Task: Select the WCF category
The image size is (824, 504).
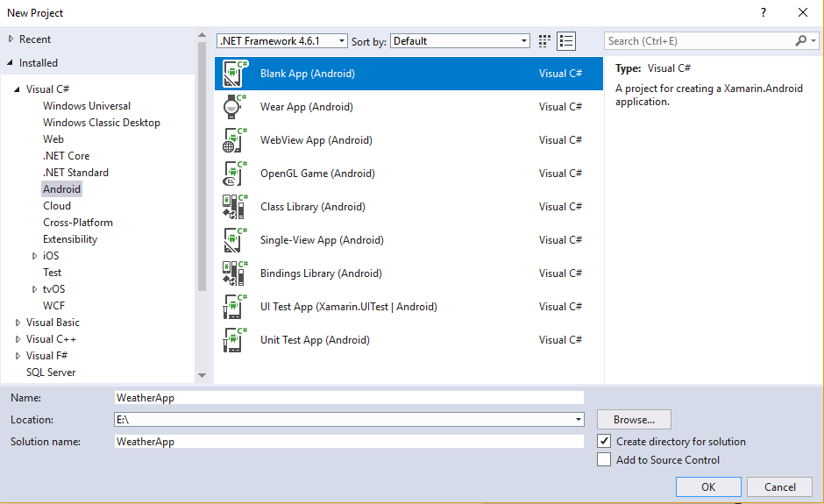Action: 53,305
